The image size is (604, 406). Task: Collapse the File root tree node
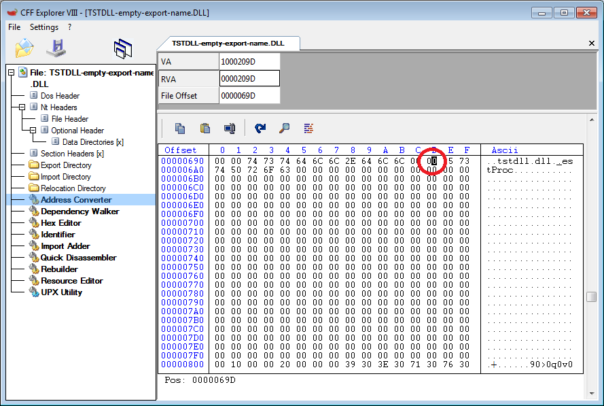point(11,72)
